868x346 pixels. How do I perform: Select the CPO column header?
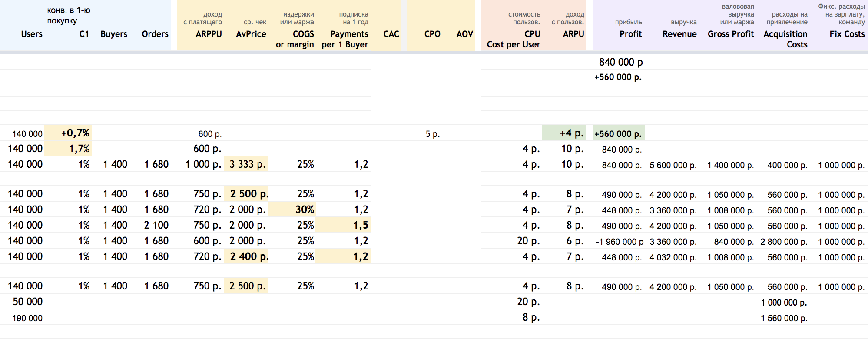[x=432, y=34]
